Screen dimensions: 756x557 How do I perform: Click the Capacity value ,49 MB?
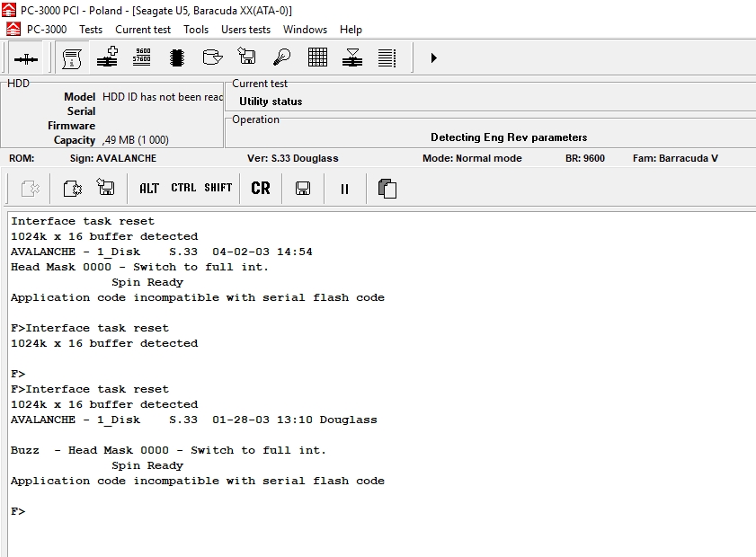pos(136,140)
